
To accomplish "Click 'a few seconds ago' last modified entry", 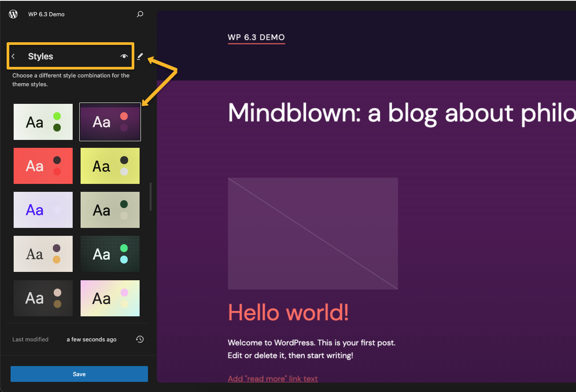I will point(91,339).
